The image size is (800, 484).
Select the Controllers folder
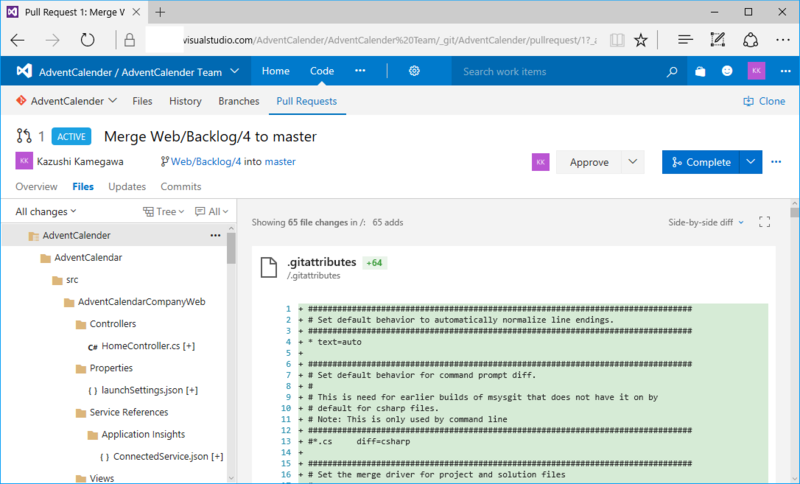pos(113,324)
